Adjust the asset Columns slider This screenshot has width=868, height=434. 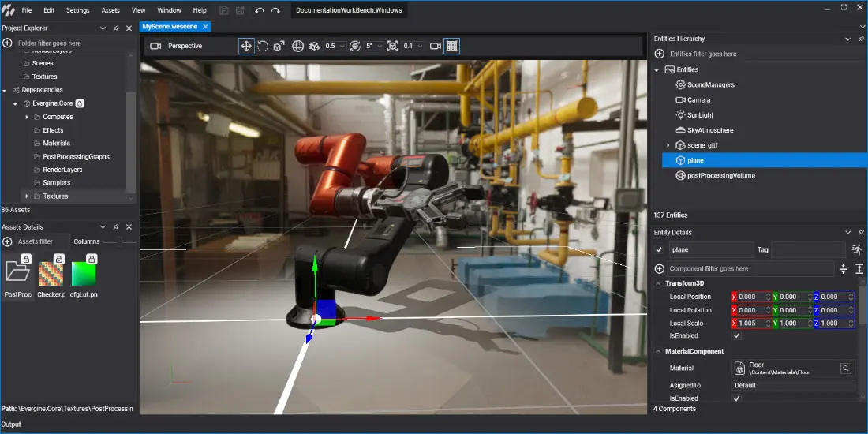(118, 241)
